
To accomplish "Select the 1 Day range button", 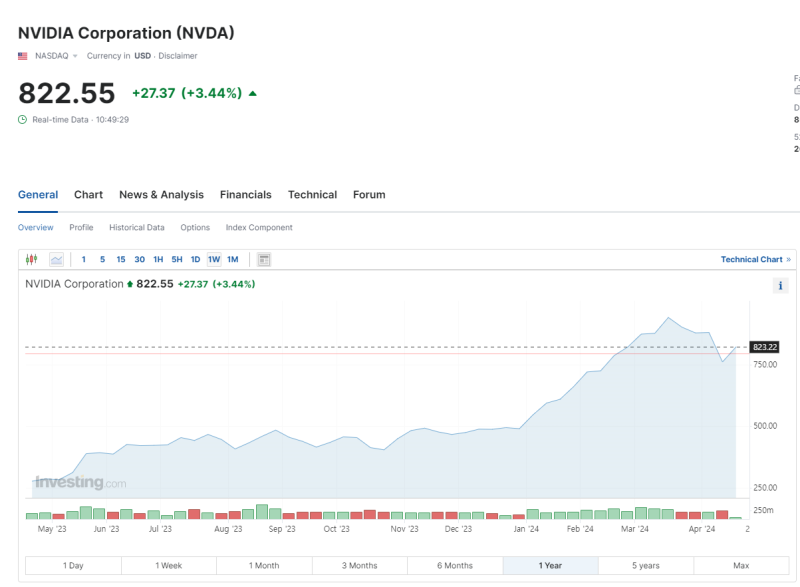I will click(x=73, y=566).
